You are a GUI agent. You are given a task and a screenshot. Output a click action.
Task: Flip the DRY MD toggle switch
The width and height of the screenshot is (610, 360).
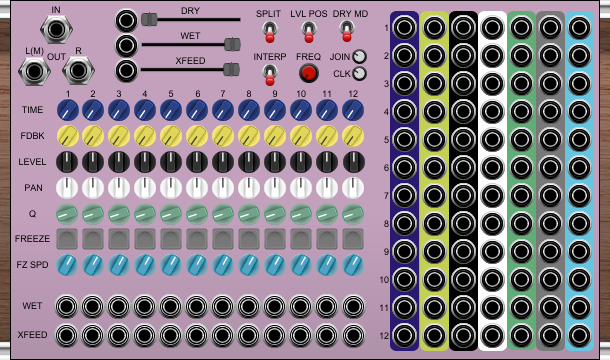tap(346, 31)
